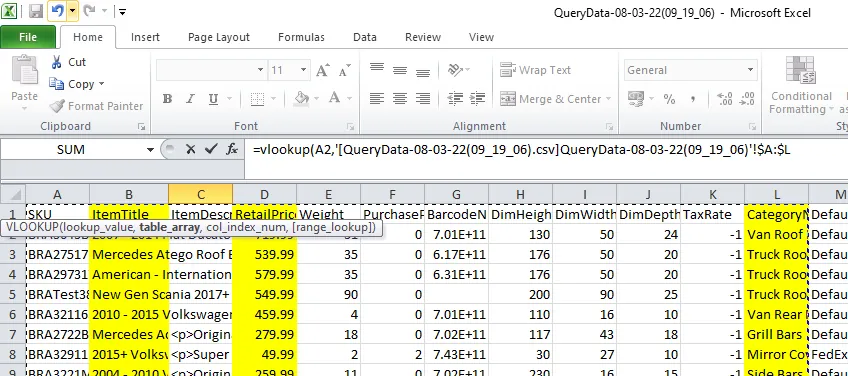Click the Select All corner box

[x=13, y=194]
